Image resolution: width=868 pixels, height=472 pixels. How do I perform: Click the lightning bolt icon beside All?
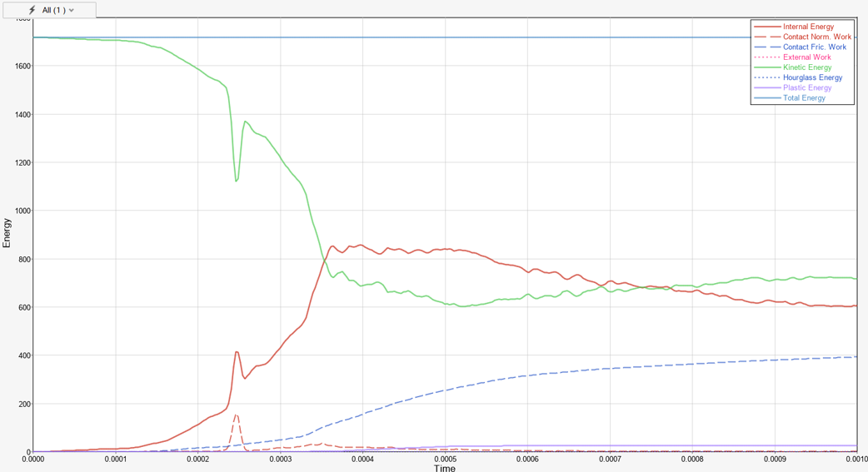(x=32, y=10)
